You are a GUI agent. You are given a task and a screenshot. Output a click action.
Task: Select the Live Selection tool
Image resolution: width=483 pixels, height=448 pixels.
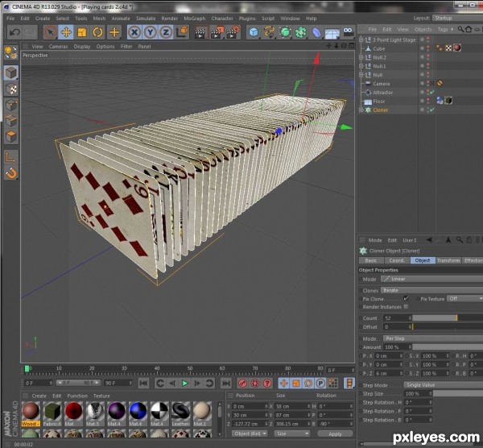coord(50,32)
